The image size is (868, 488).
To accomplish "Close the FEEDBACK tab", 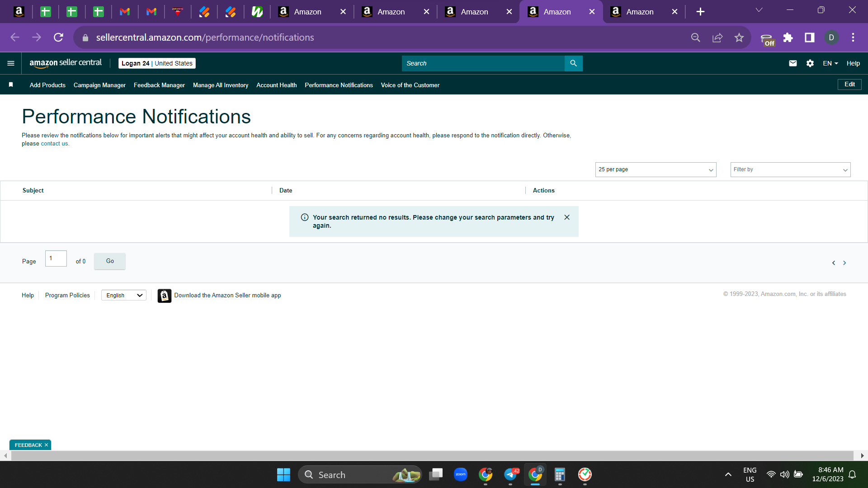I will click(46, 445).
